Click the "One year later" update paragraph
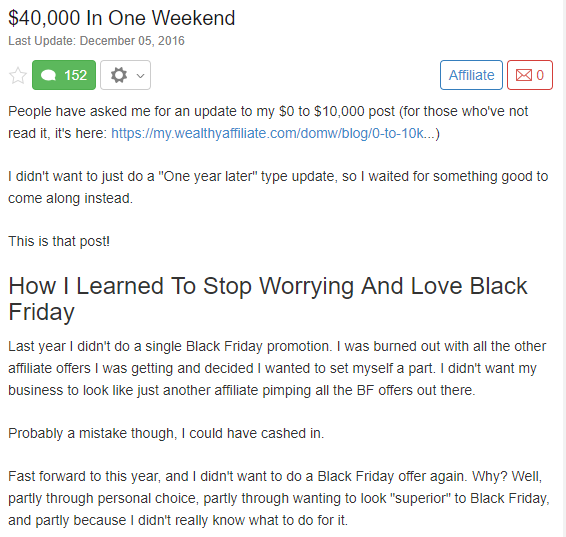The image size is (566, 537). click(278, 187)
